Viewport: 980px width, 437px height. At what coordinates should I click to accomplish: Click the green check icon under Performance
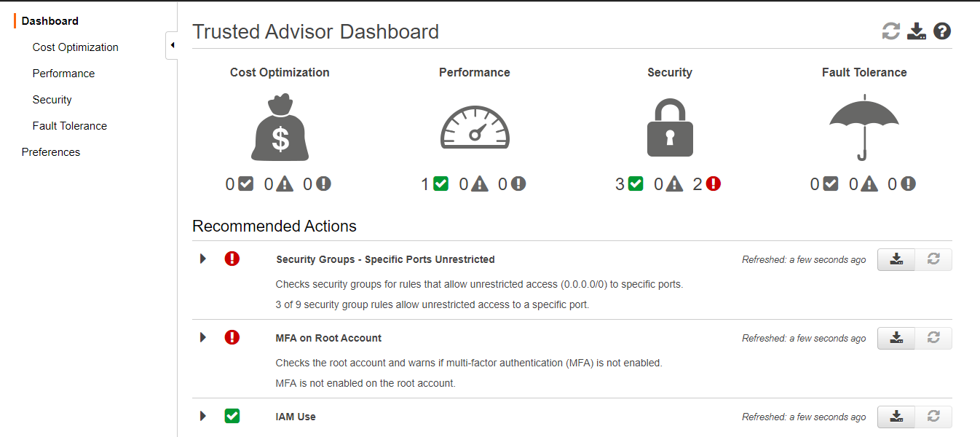[440, 184]
